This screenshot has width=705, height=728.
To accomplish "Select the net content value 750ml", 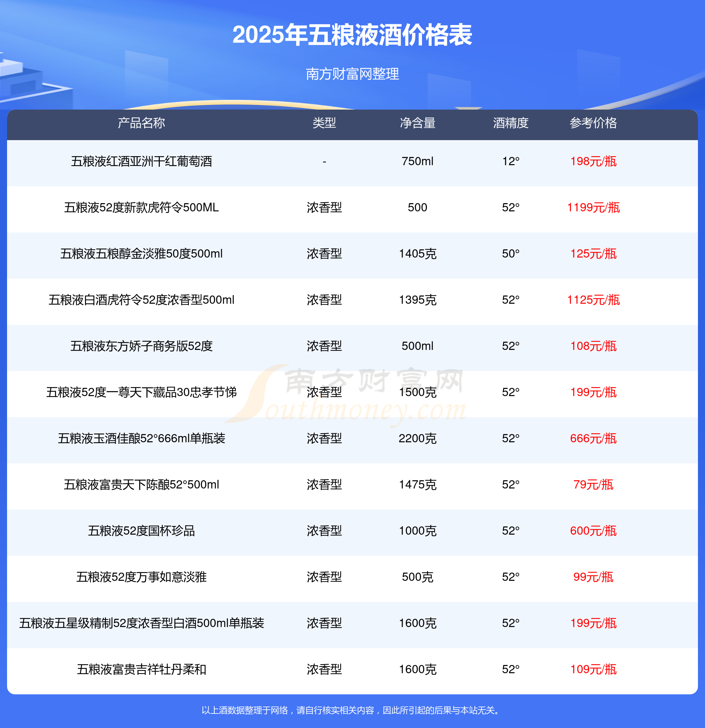I will click(x=418, y=161).
